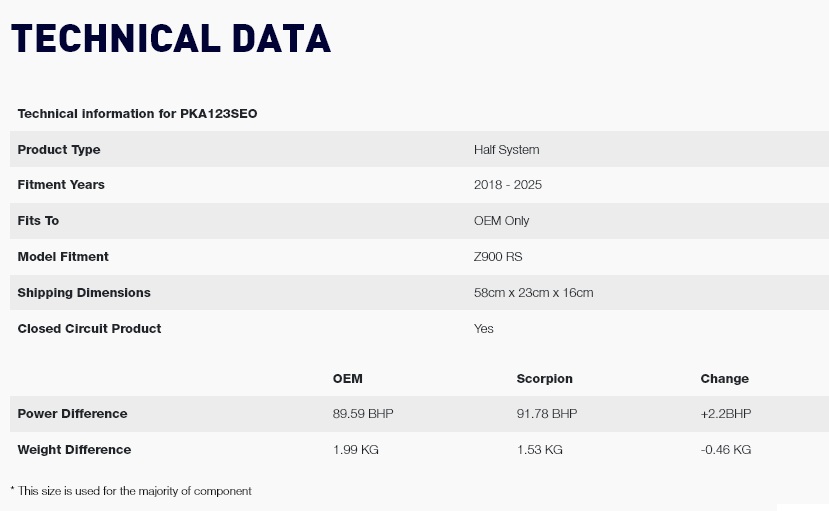
Task: Select the OEM Only value
Action: pyautogui.click(x=501, y=220)
